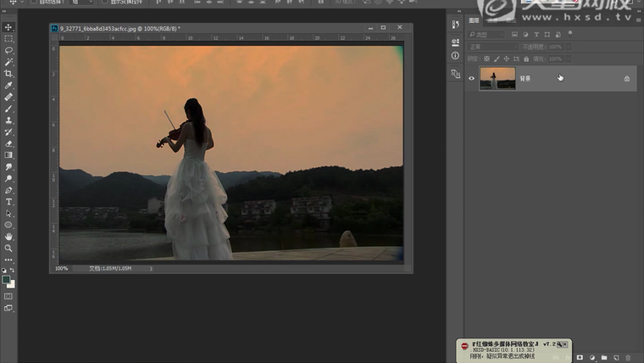Hide the 背景 layer with eye icon
This screenshot has height=363, width=644.
472,79
